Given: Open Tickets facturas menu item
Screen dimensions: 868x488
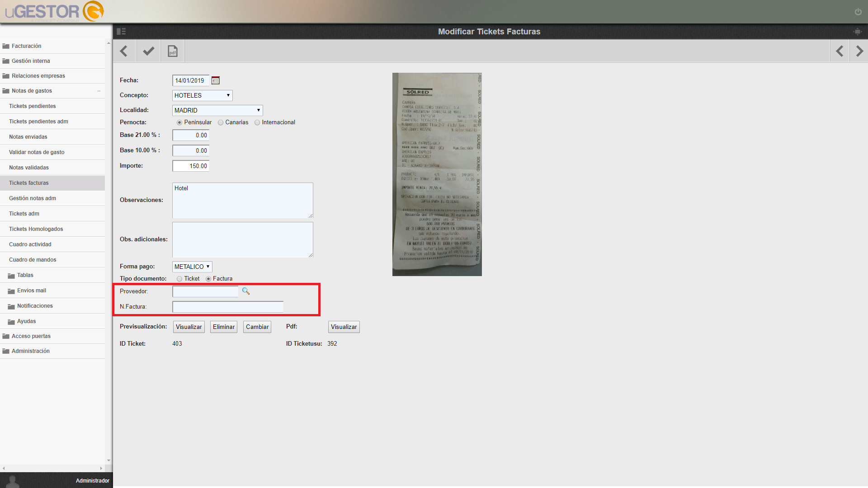Looking at the screenshot, I should [52, 183].
